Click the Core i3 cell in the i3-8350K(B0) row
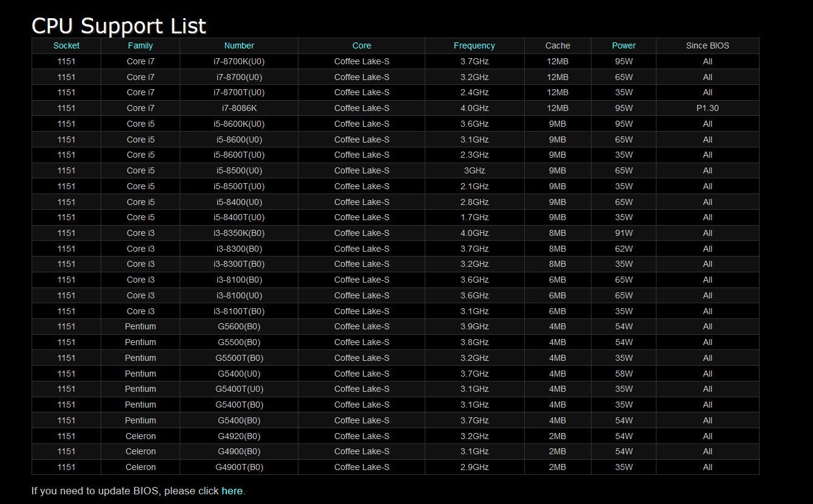Viewport: 813px width, 504px height. click(x=140, y=233)
